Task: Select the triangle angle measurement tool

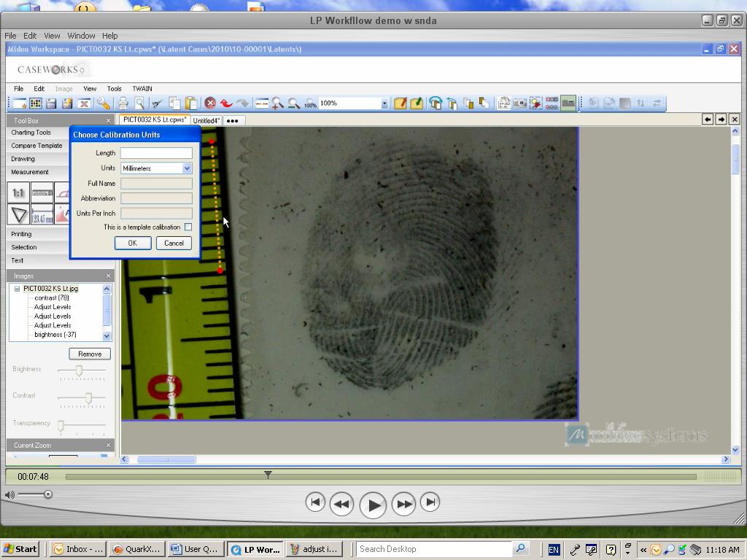Action: coord(19,214)
